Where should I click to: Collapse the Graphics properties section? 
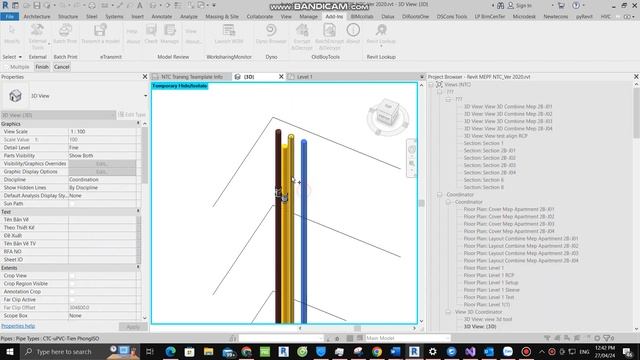[138, 123]
